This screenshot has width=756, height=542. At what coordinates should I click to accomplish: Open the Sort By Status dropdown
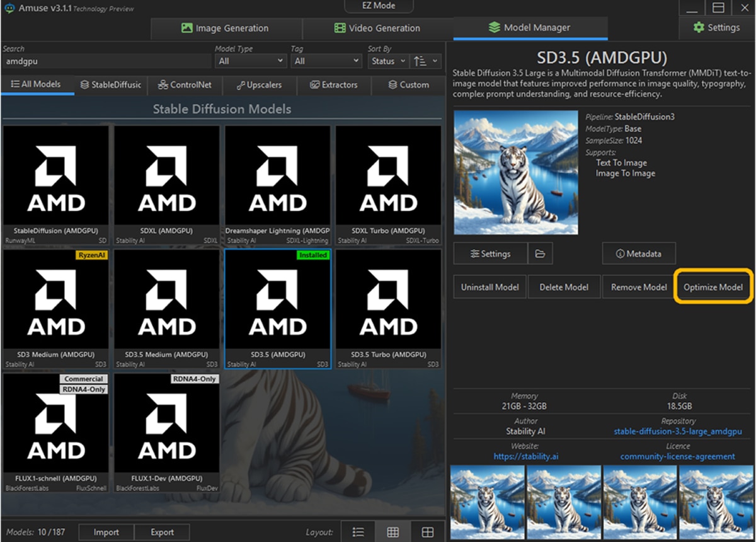click(x=387, y=61)
